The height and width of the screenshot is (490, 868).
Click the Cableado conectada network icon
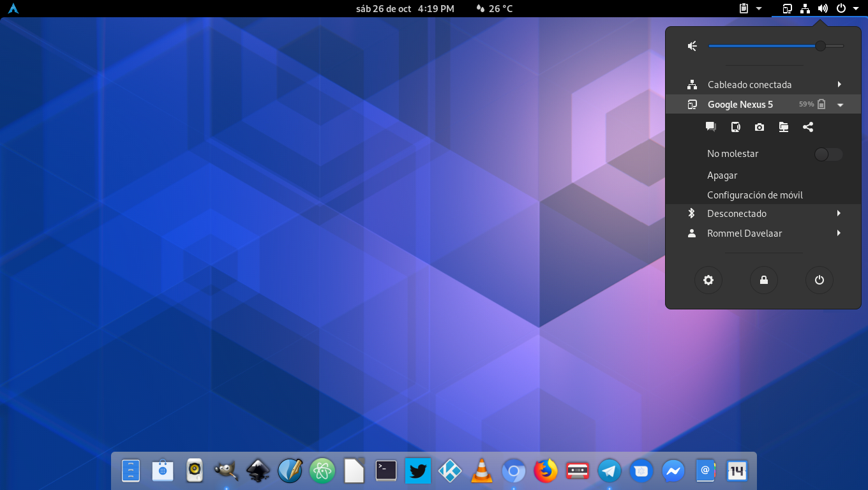click(692, 84)
